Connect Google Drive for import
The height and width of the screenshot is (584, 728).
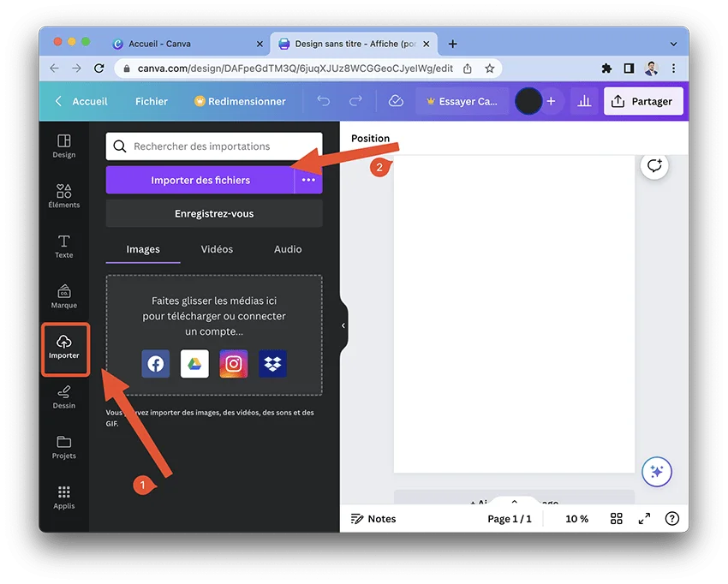[x=194, y=364]
